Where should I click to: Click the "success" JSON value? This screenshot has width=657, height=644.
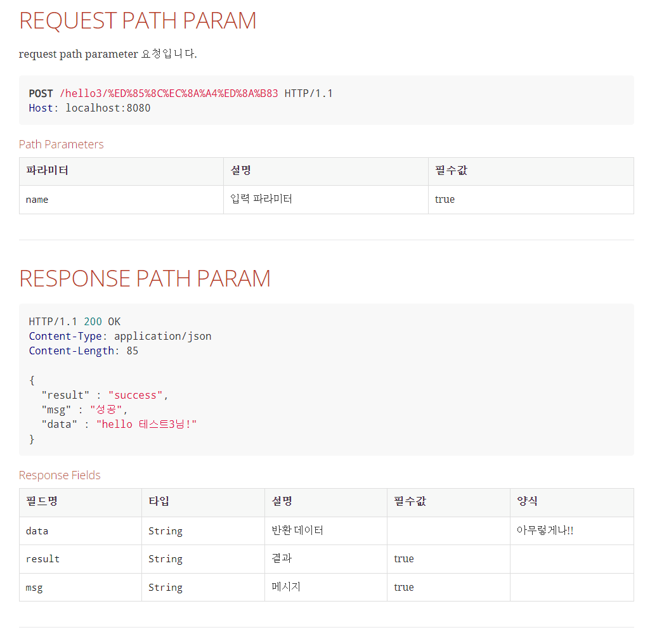click(135, 396)
